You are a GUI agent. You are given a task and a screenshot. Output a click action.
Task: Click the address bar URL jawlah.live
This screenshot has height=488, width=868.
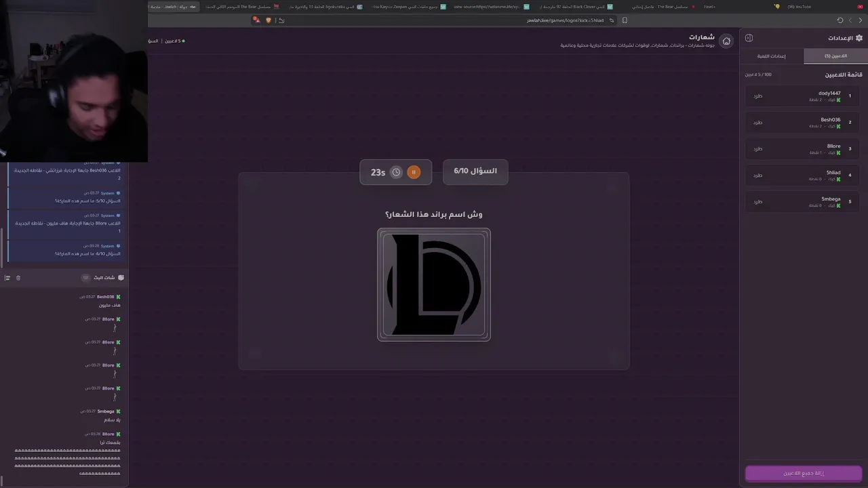coord(565,20)
